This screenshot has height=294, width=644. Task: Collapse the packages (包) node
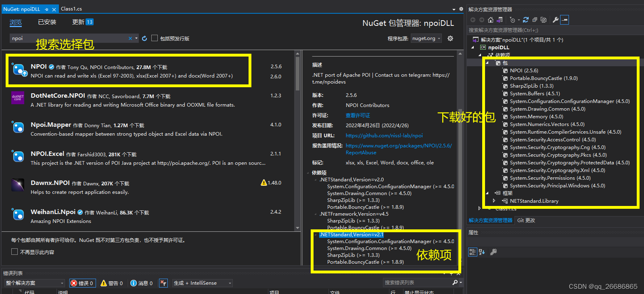487,63
